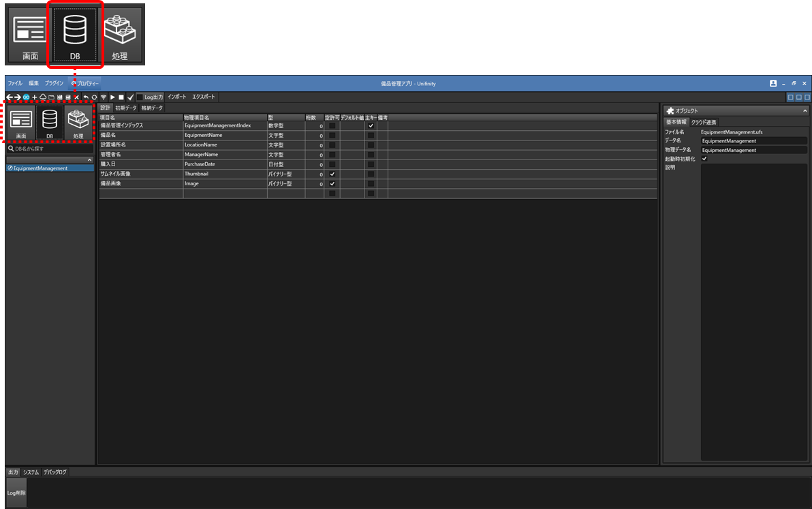Image resolution: width=812 pixels, height=509 pixels.
Task: Check 空許可 for the 備品名 row
Action: (x=332, y=135)
